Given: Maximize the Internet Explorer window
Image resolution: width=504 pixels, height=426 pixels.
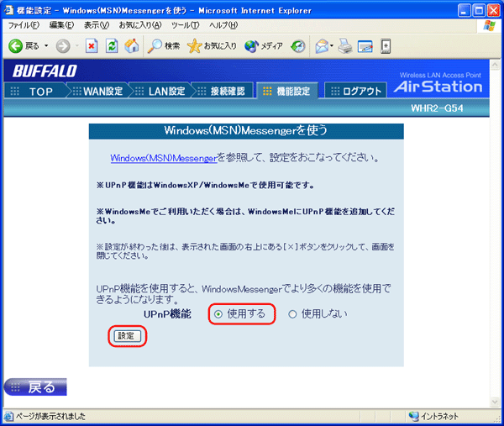Looking at the screenshot, I should pos(479,11).
